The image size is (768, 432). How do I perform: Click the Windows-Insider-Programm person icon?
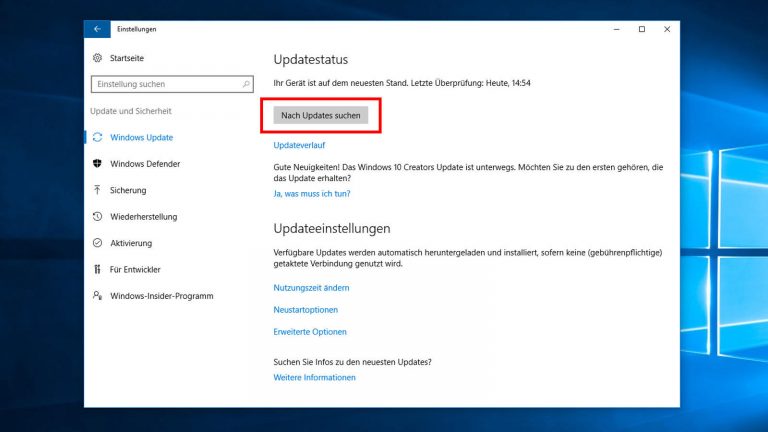97,296
